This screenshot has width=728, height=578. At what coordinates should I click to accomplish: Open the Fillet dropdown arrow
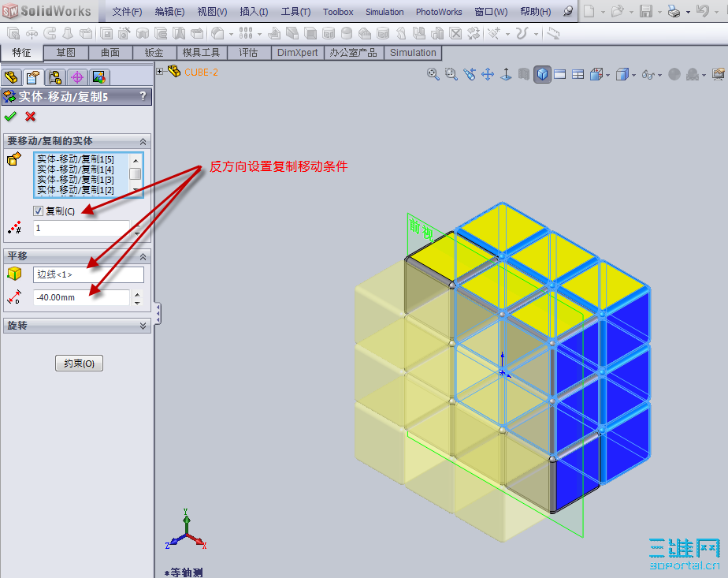(231, 35)
